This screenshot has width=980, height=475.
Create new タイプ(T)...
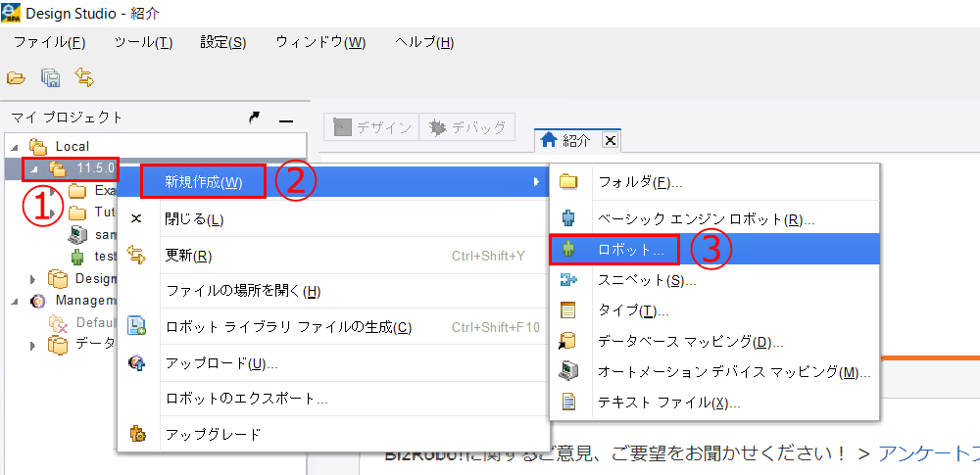click(x=714, y=310)
